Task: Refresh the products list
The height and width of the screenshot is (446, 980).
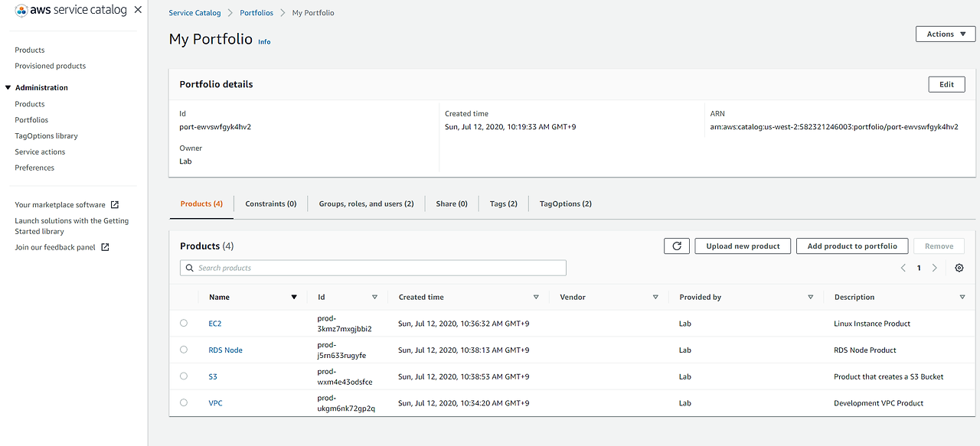Action: pyautogui.click(x=676, y=246)
